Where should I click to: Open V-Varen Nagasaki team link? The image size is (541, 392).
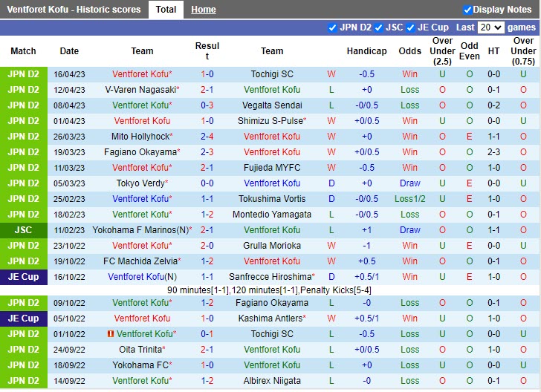tap(140, 90)
